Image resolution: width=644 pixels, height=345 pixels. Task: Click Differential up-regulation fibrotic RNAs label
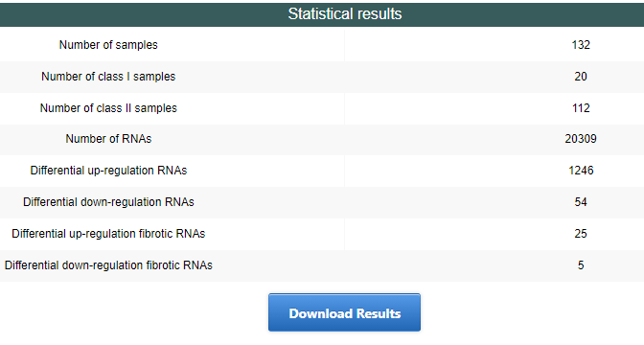(x=108, y=234)
